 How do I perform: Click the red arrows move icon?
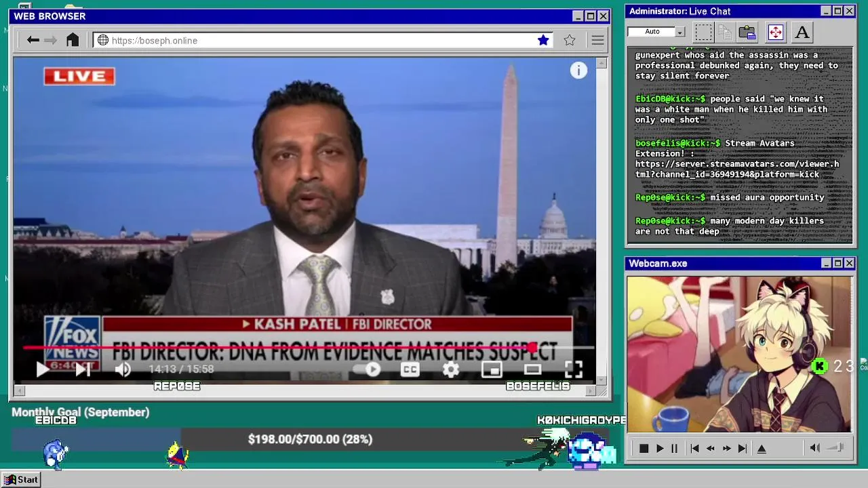pyautogui.click(x=775, y=32)
